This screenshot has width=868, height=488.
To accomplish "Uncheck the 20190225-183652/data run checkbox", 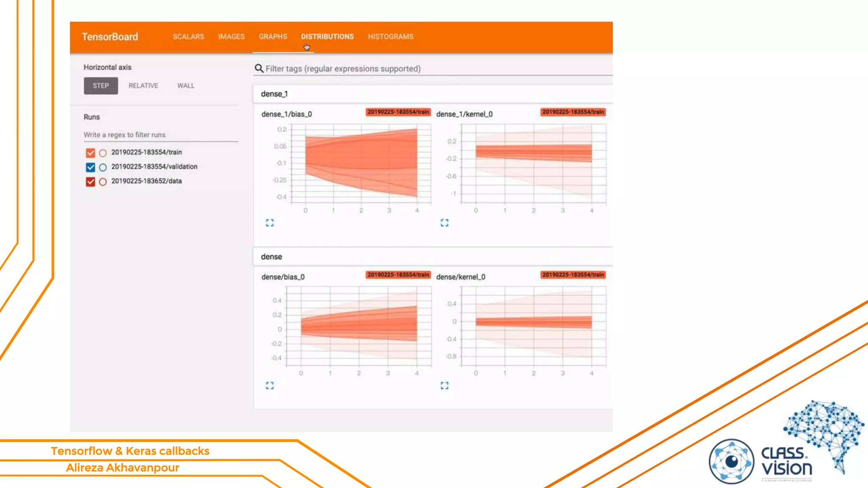I will point(90,182).
